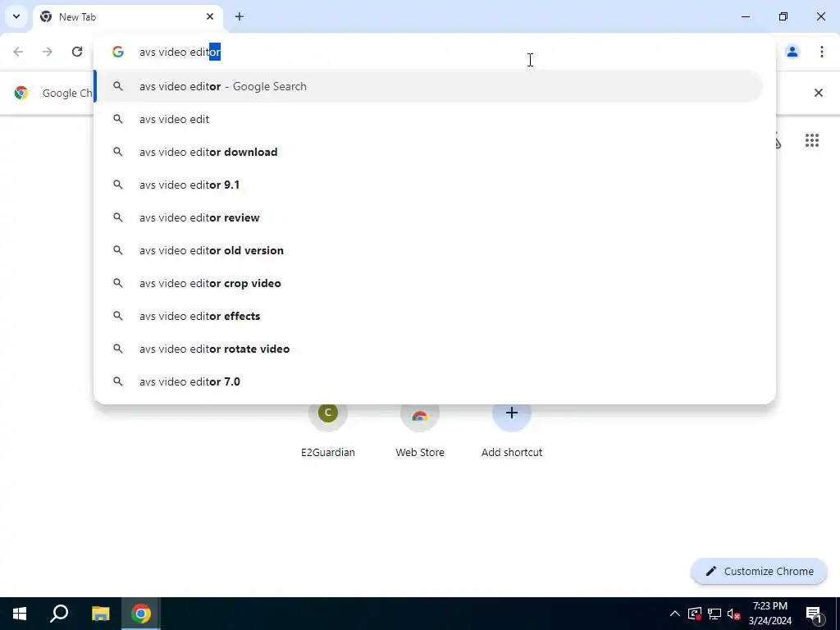Click Customize Chrome button

(x=759, y=571)
